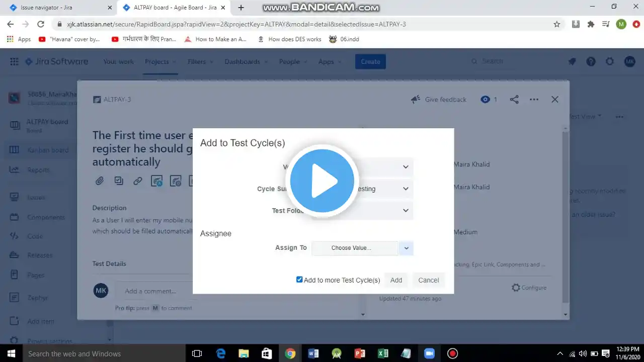
Task: Open the Jira help question-mark icon
Action: 591,62
